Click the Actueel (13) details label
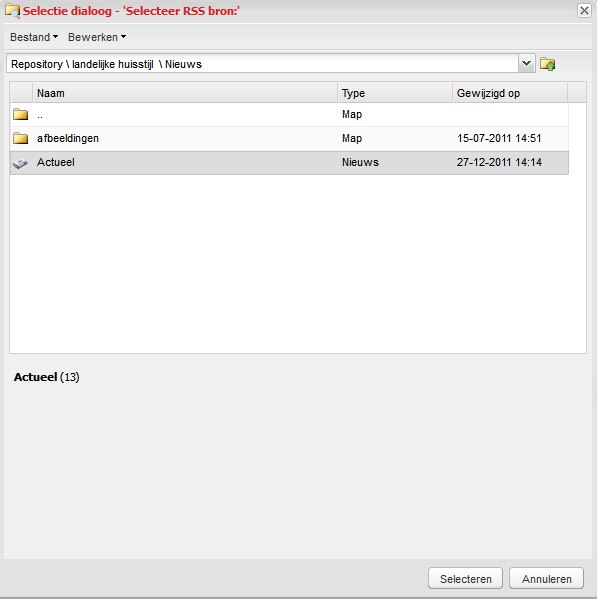The image size is (597, 599). point(47,377)
